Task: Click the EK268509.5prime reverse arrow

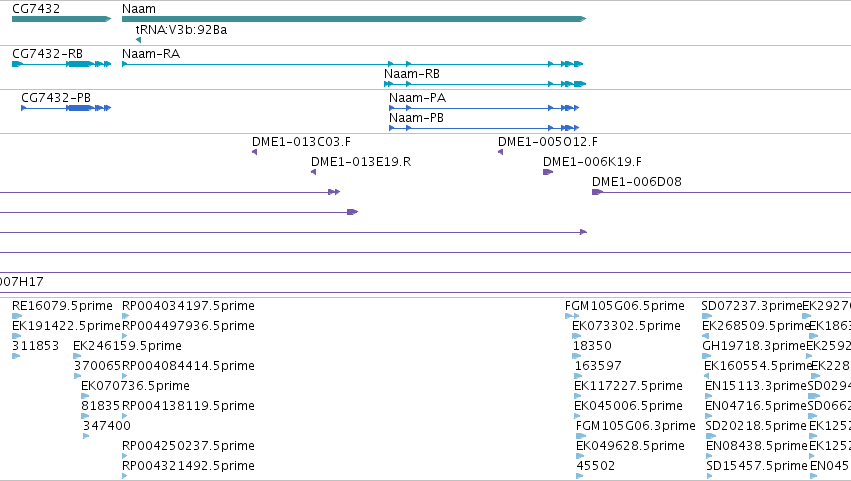Action: point(706,336)
